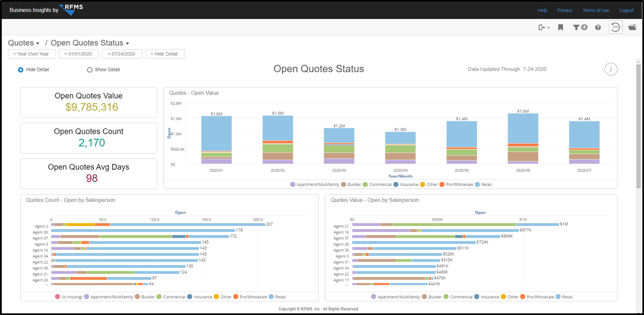Click the '98' Open Quotes Avg Days figure
This screenshot has width=644, height=315.
92,179
